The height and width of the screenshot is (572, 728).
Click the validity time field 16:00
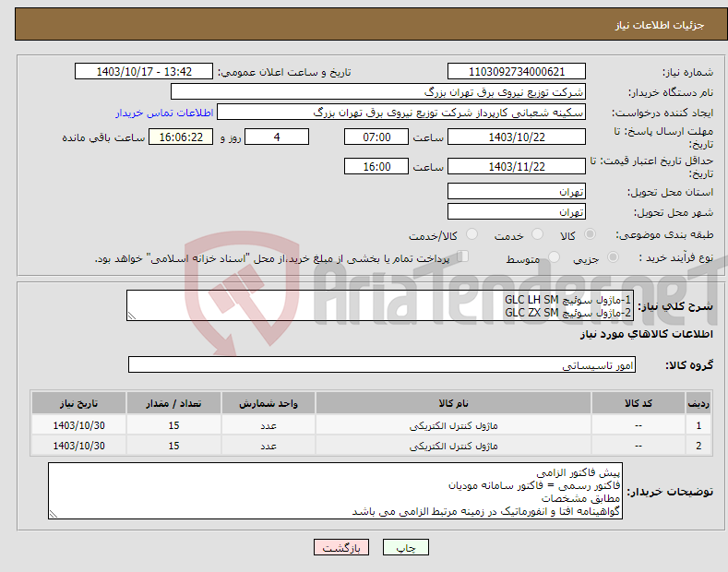click(376, 166)
